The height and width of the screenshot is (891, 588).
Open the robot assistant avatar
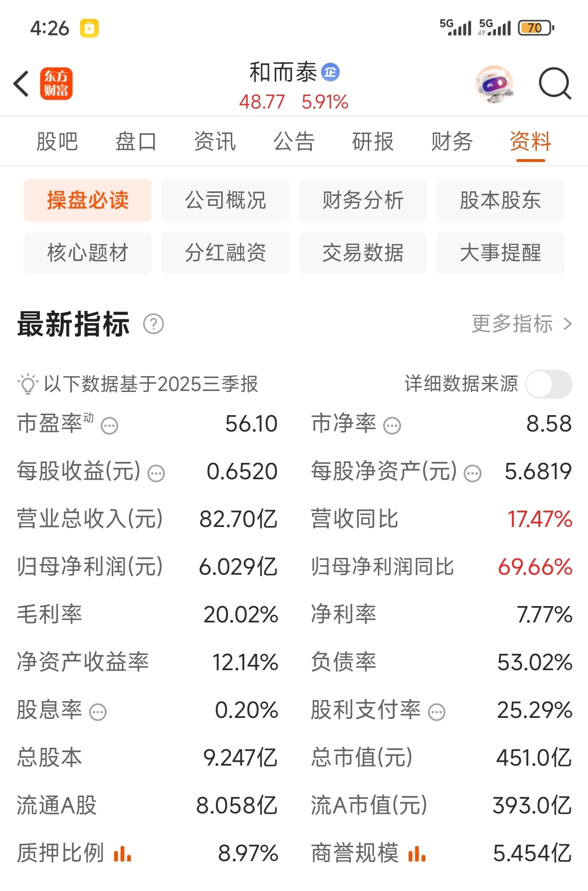click(x=494, y=84)
